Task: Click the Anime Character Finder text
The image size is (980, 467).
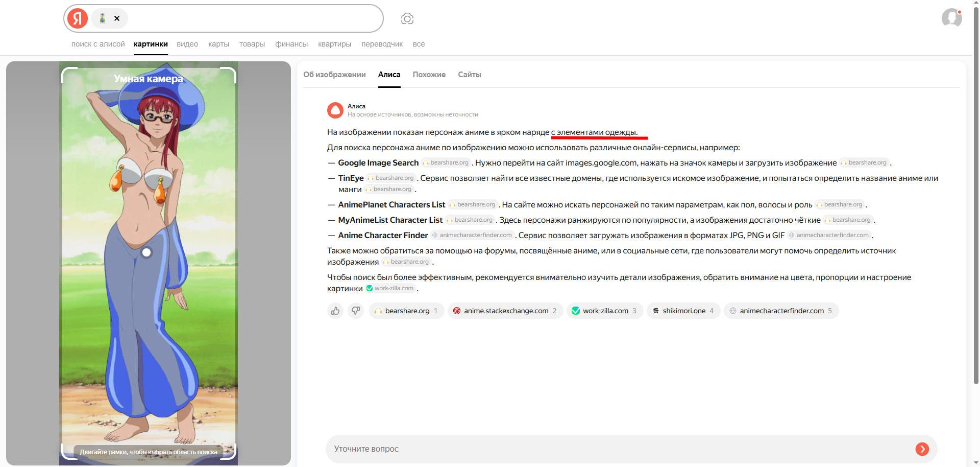Action: pyautogui.click(x=383, y=236)
